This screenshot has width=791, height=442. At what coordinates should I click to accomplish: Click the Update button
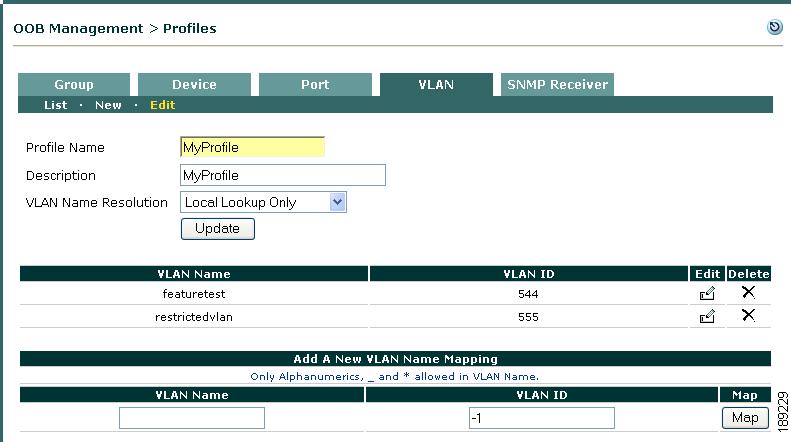tap(217, 229)
